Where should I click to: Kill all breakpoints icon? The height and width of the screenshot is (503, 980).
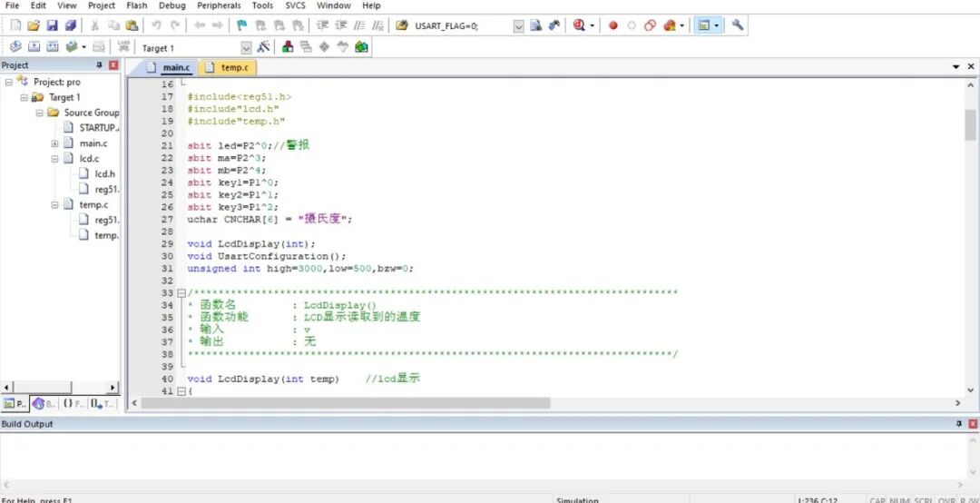tap(670, 25)
